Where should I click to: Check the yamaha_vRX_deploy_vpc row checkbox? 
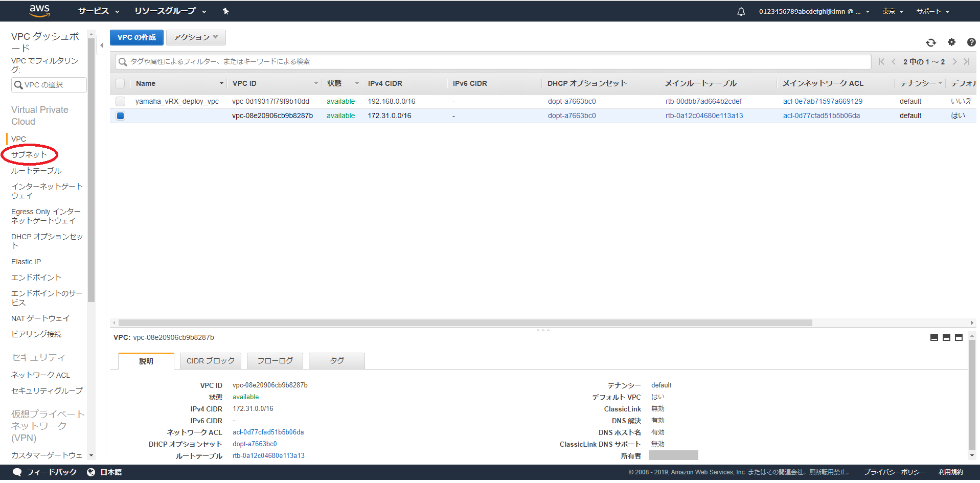coord(120,101)
